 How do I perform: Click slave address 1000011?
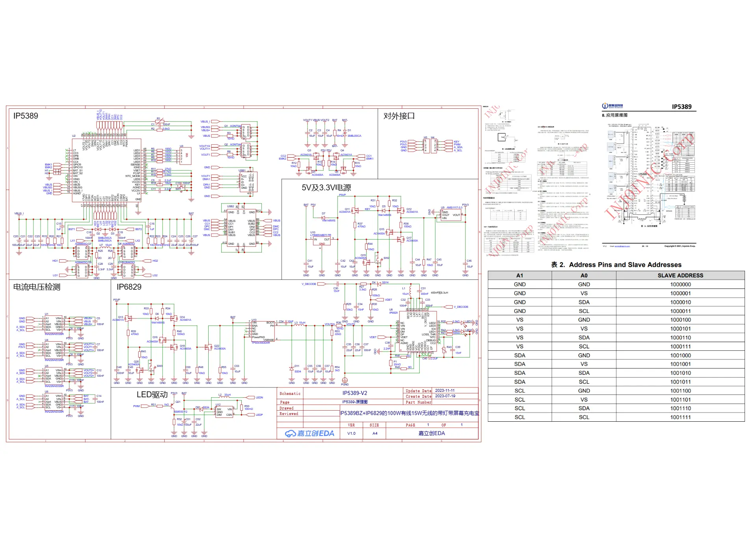coord(680,311)
